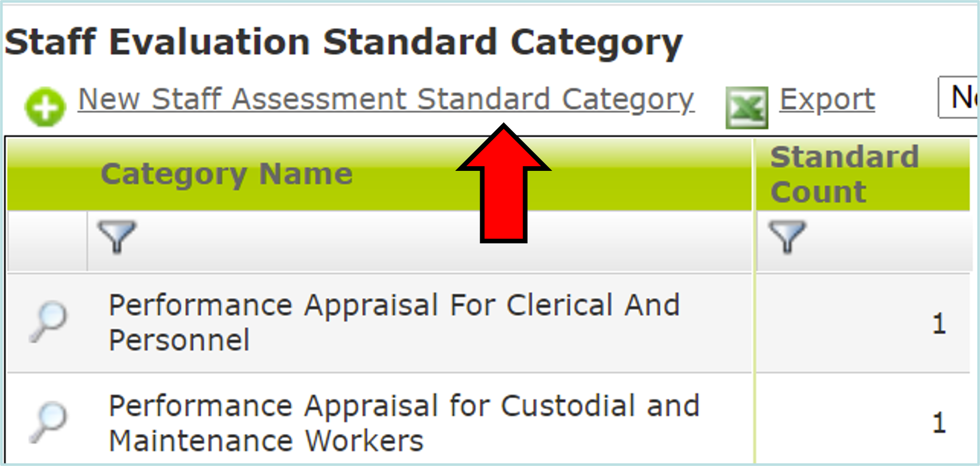View the Custodial and Maintenance Workers magnifier
Image resolution: width=980 pixels, height=466 pixels.
click(48, 423)
